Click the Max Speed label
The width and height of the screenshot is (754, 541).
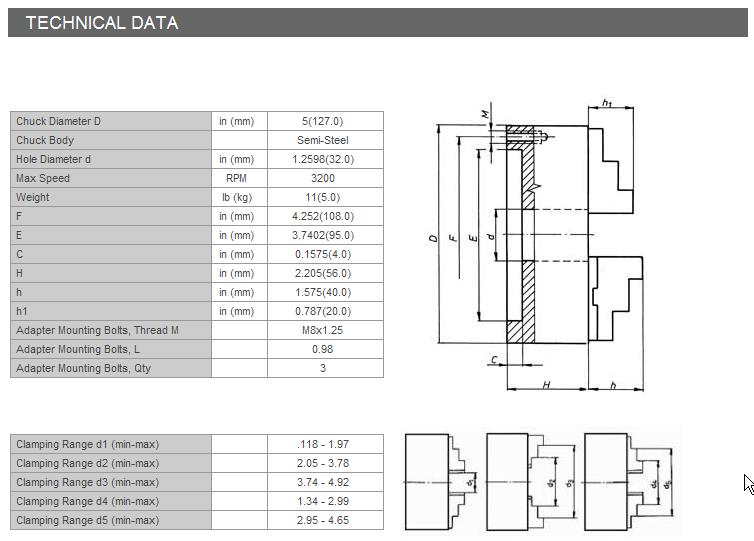(43, 178)
